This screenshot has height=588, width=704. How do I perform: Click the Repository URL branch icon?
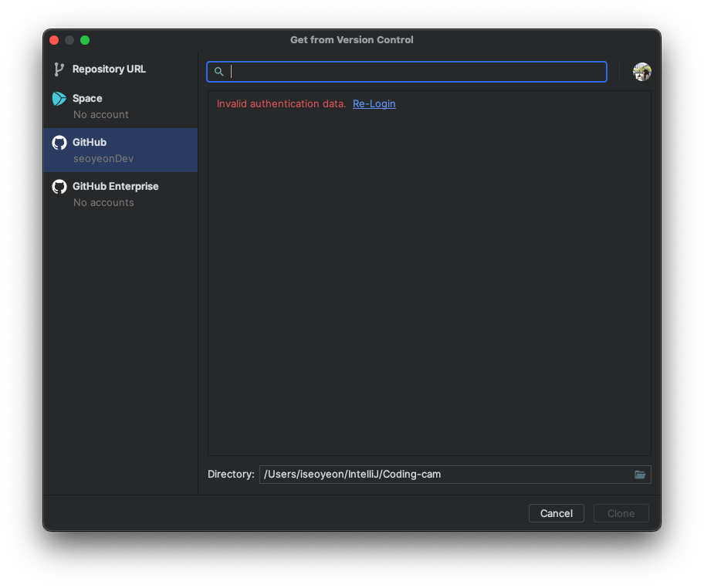pyautogui.click(x=59, y=69)
